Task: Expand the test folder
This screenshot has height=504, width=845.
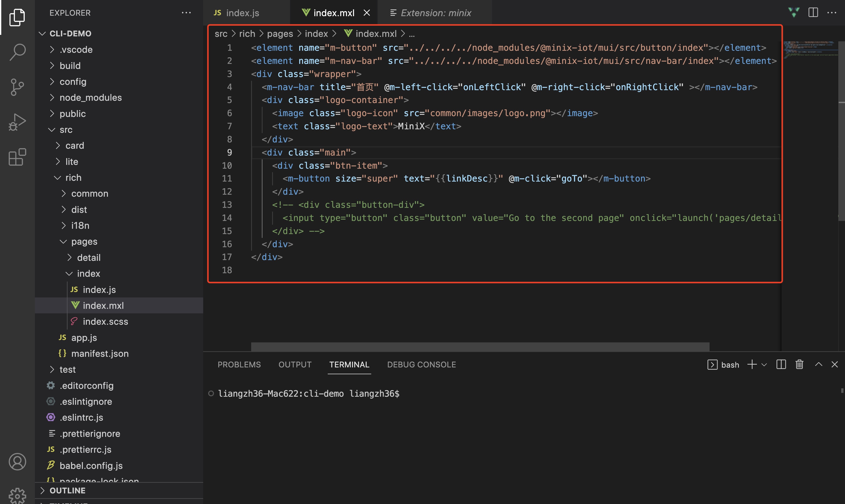Action: click(x=119, y=369)
